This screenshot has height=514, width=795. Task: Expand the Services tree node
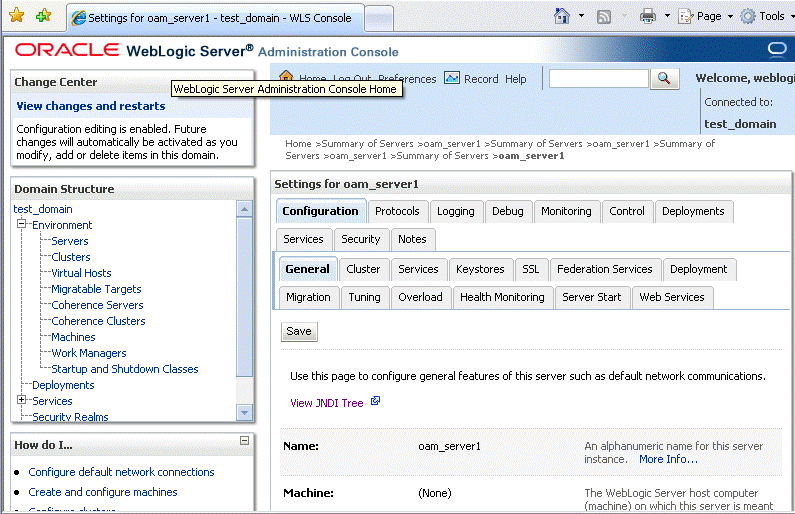[21, 399]
